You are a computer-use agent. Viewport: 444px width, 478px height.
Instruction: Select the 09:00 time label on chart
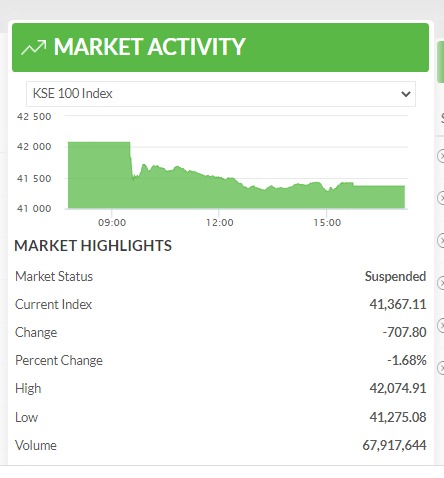(x=112, y=222)
